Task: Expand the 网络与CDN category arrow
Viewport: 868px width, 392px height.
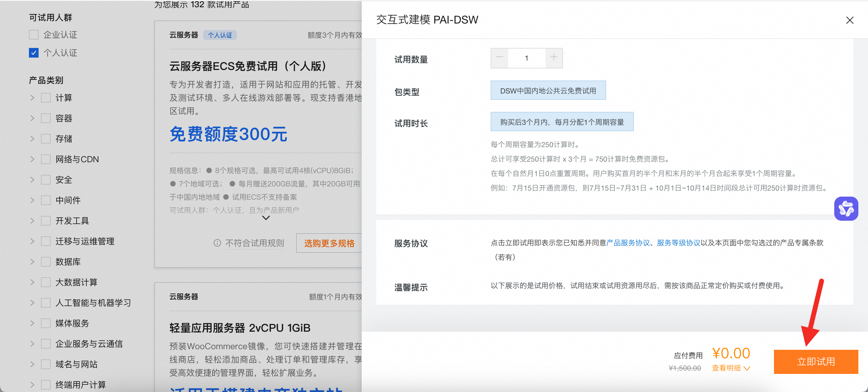Action: pos(32,159)
